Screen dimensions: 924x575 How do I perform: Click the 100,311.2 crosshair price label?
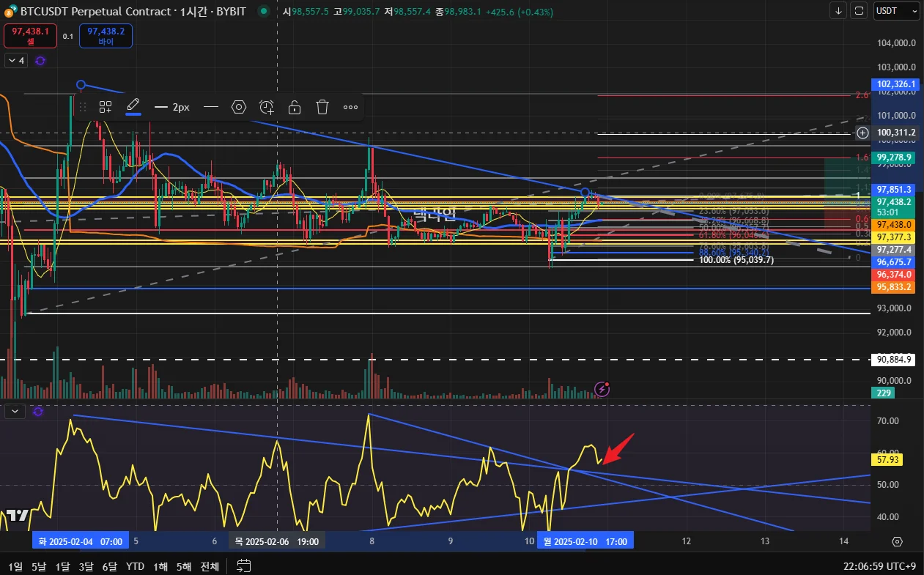coord(895,133)
